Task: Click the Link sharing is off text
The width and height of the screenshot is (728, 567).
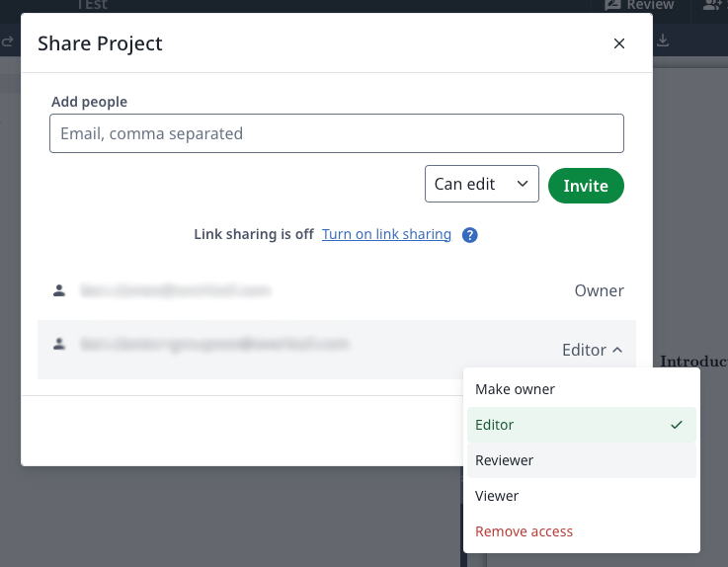Action: click(x=254, y=234)
